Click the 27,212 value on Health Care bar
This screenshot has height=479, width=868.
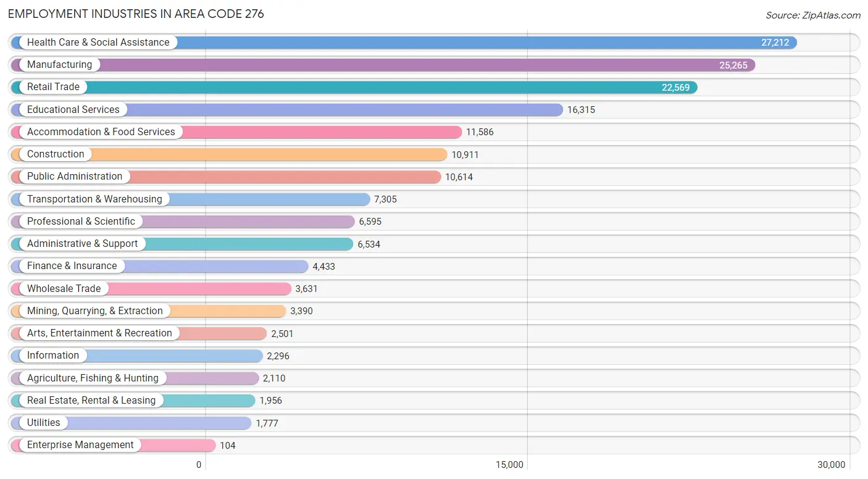click(775, 43)
